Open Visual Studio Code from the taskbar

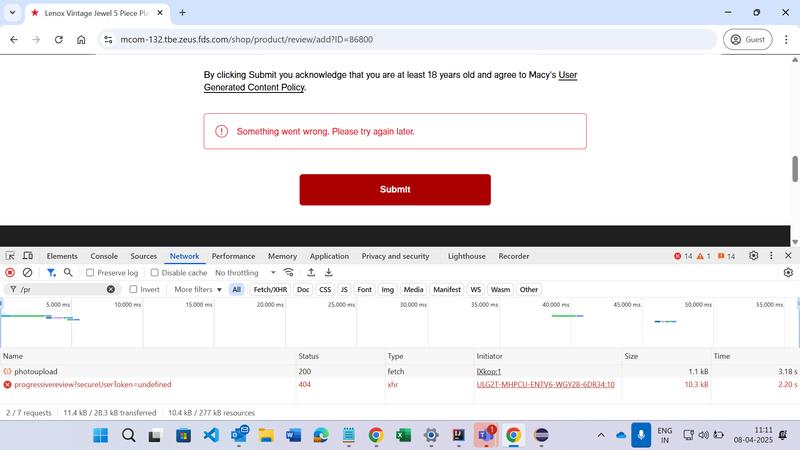tap(211, 435)
